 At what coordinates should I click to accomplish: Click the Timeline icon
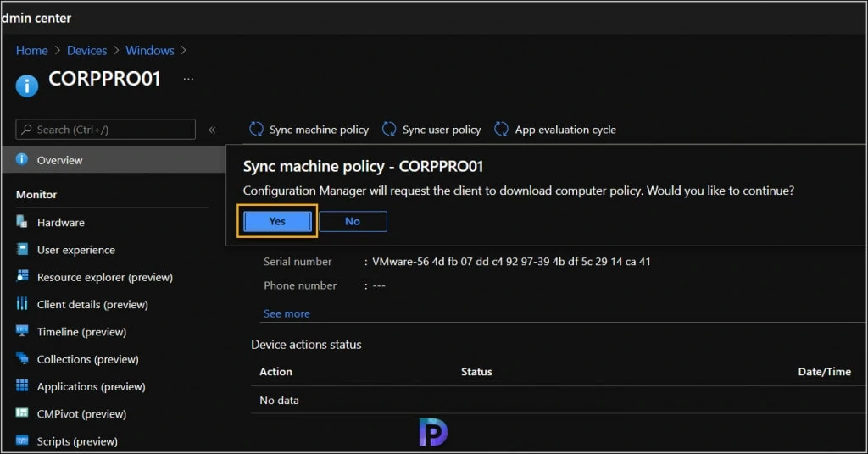click(22, 330)
